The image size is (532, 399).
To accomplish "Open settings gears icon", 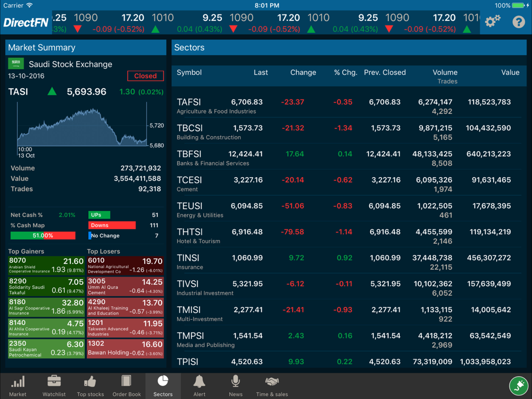I will click(x=492, y=22).
